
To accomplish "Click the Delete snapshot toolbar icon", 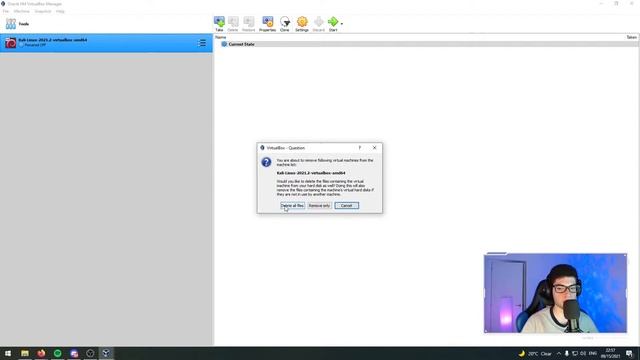I will coord(233,24).
